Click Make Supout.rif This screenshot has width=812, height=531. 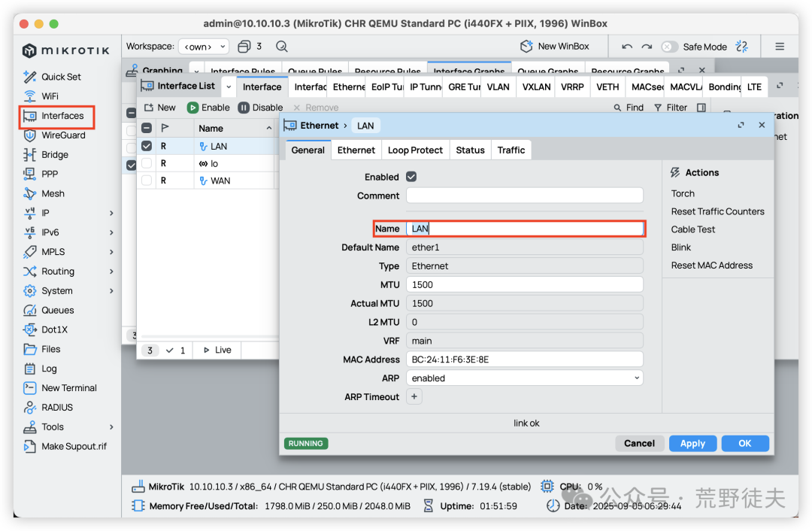65,446
